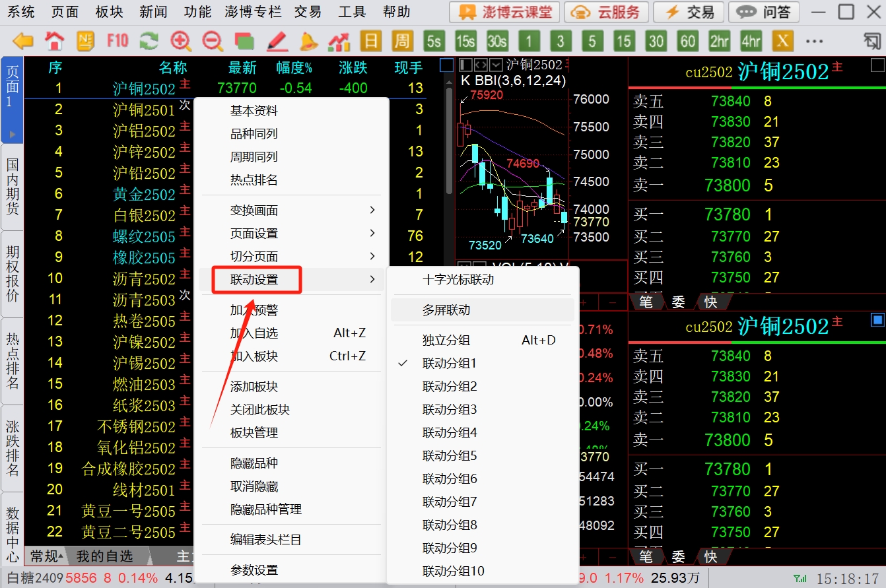Open the 澎博专栏 menu in menu bar
The height and width of the screenshot is (588, 886).
pyautogui.click(x=253, y=12)
